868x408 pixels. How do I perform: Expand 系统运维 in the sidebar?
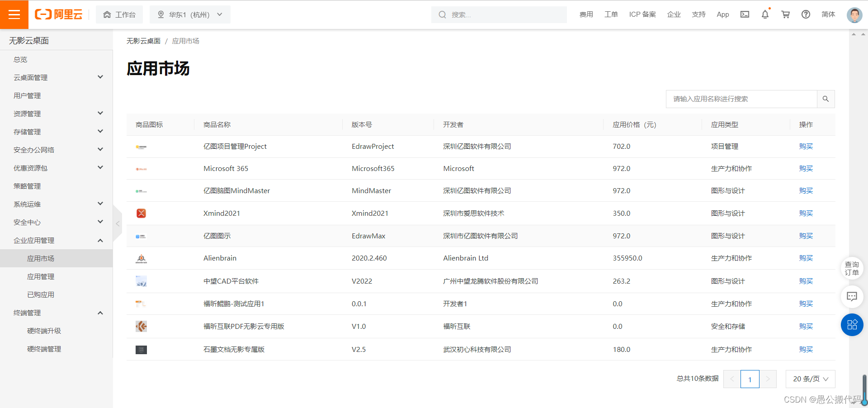57,204
